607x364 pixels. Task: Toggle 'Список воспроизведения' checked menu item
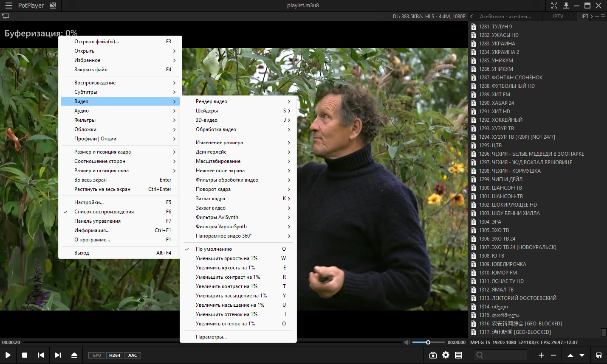pos(104,212)
